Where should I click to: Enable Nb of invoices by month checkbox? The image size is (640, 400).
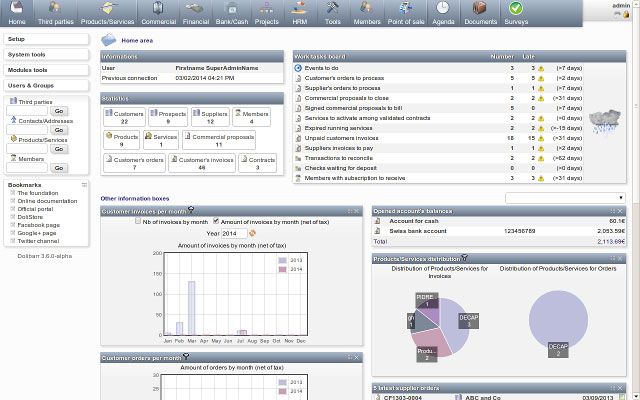138,221
